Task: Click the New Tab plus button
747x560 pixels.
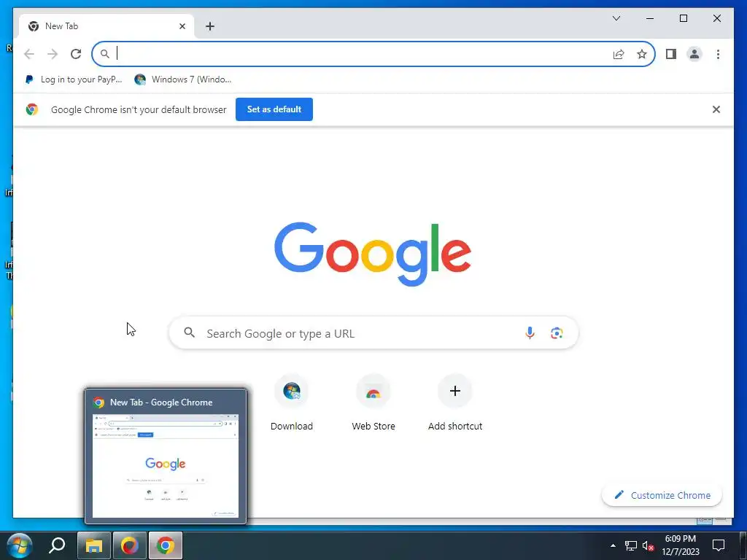Action: pyautogui.click(x=210, y=26)
